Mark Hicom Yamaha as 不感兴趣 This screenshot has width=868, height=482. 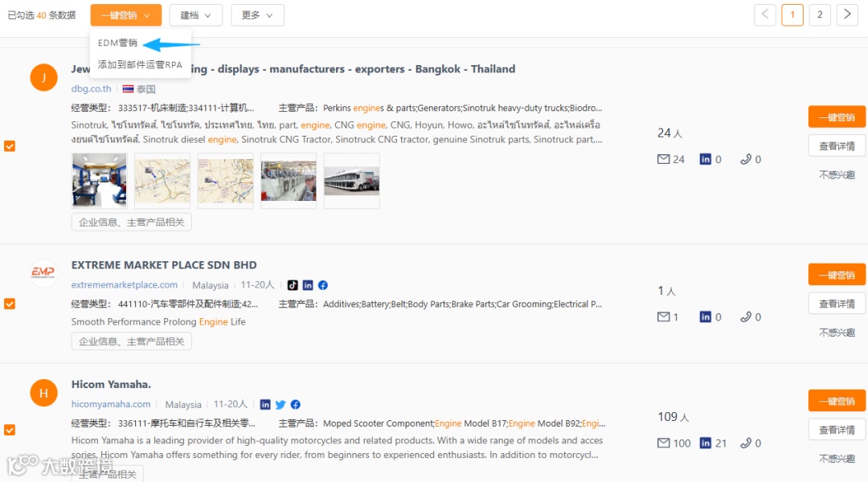(x=837, y=459)
